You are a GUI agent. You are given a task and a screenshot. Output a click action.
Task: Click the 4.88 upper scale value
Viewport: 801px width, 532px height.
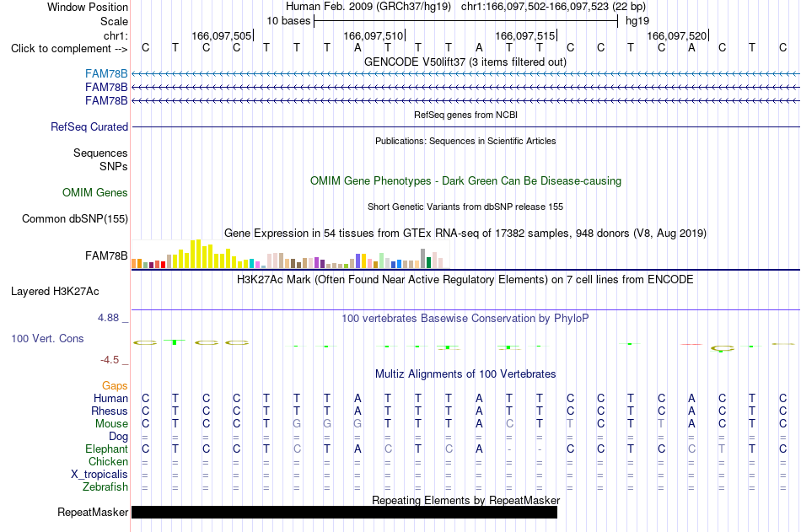click(x=108, y=318)
